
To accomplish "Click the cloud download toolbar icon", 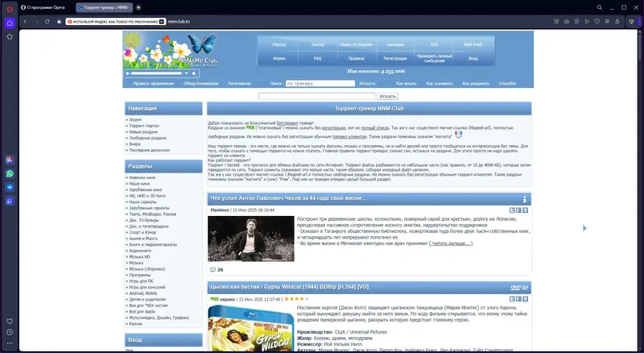I will point(567,22).
